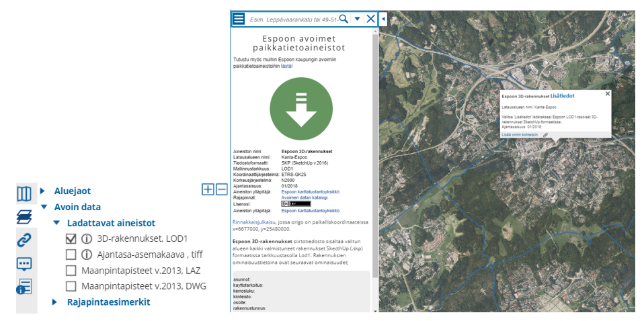Click the Ajantasa-asemakaava , tiff label

(150, 255)
